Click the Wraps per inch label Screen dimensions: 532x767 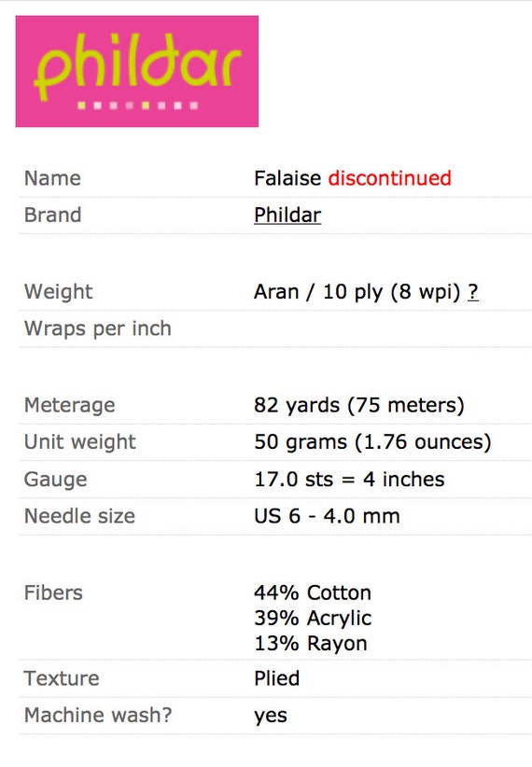[x=98, y=328]
